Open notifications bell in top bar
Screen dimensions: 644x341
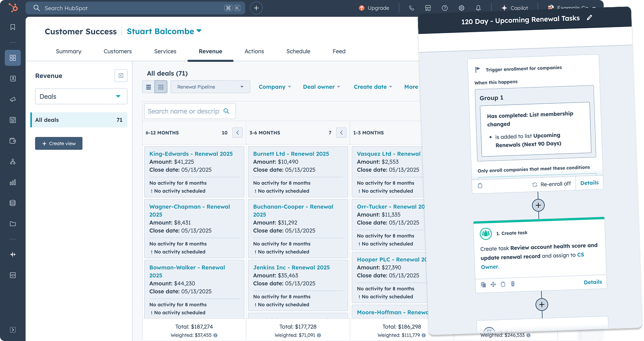478,8
